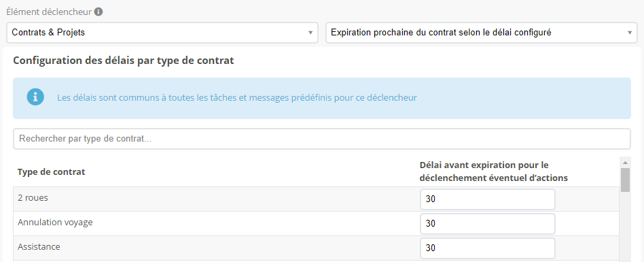
Task: Open the Contrats & Projets dropdown
Action: tap(162, 33)
